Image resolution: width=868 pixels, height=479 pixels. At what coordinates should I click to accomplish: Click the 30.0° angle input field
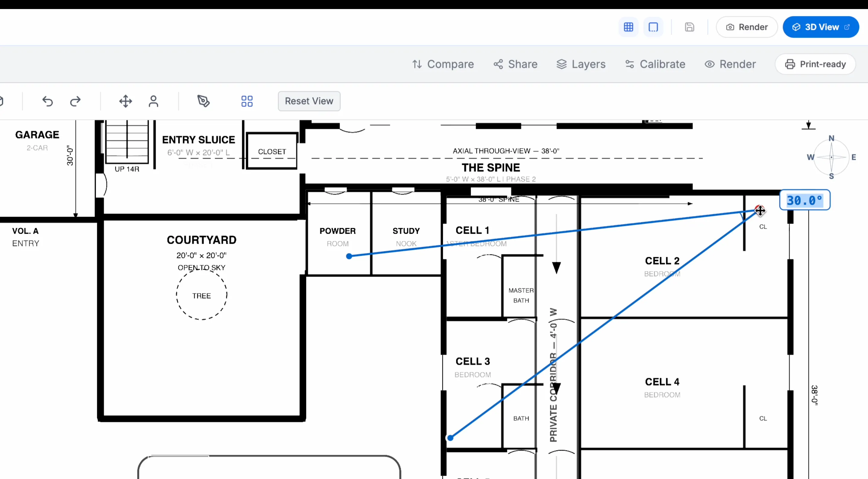(804, 200)
